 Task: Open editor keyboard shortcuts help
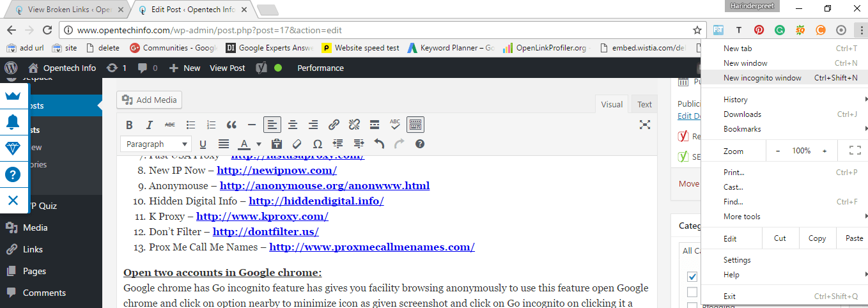pyautogui.click(x=420, y=144)
